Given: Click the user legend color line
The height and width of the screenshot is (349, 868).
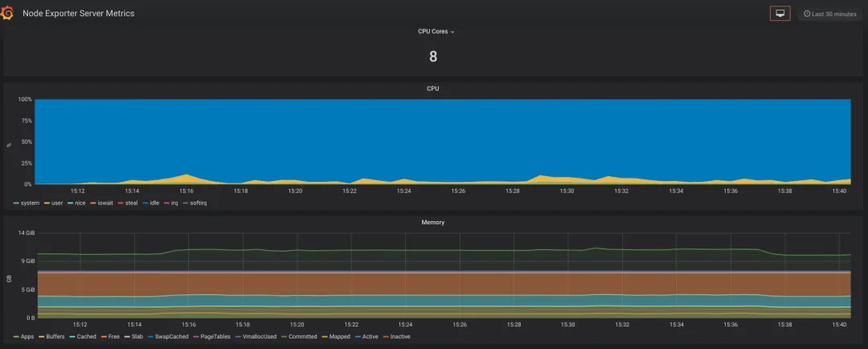Looking at the screenshot, I should pyautogui.click(x=47, y=203).
